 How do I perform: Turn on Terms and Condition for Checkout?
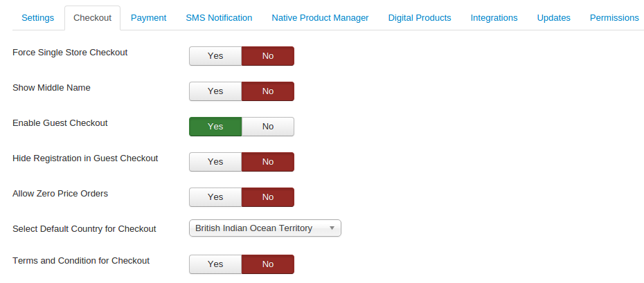(x=215, y=264)
